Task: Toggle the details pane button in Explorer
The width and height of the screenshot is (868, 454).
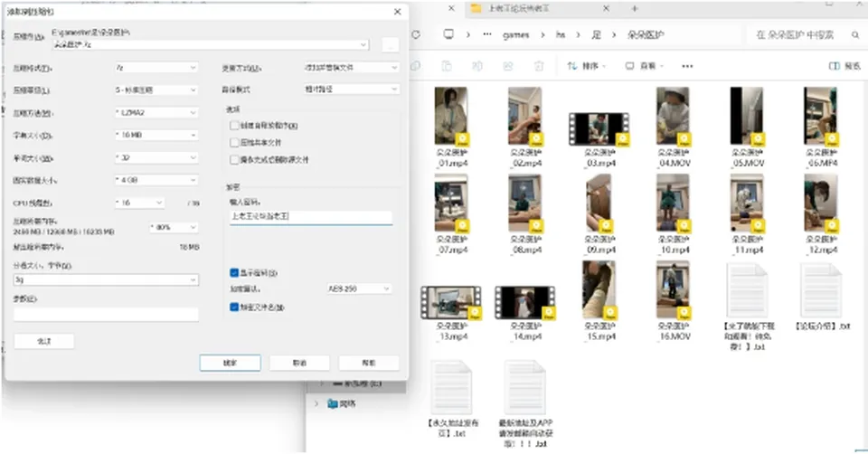Action: click(844, 66)
